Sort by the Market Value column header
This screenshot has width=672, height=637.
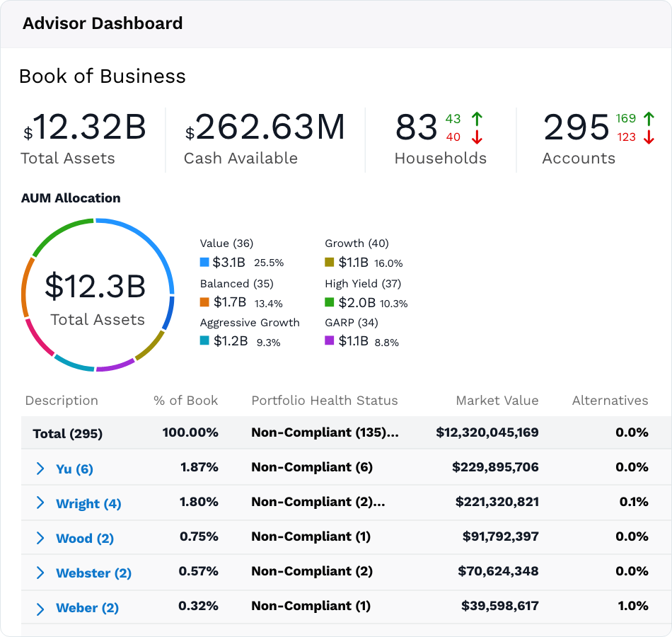point(497,400)
